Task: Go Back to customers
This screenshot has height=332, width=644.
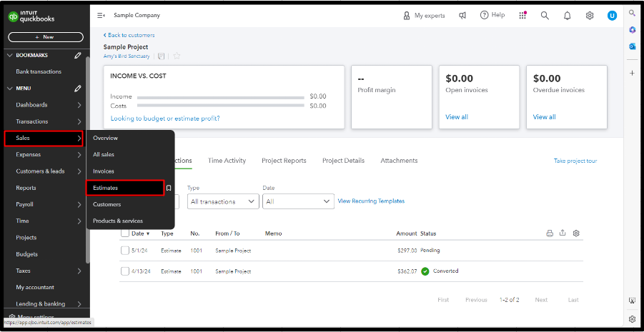Action: click(129, 35)
